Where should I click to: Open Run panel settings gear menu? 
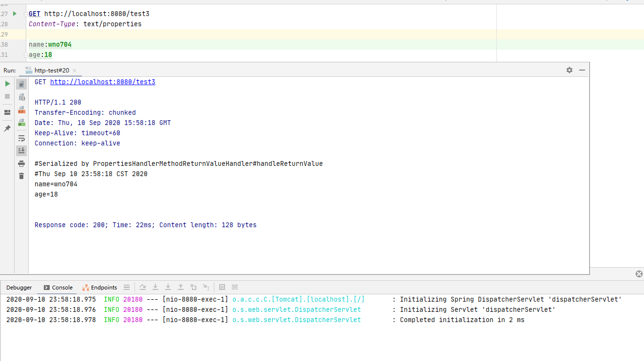(x=569, y=70)
